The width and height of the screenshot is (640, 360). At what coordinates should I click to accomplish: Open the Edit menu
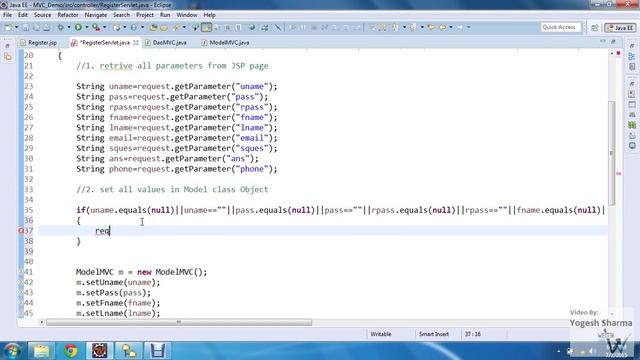[x=23, y=15]
